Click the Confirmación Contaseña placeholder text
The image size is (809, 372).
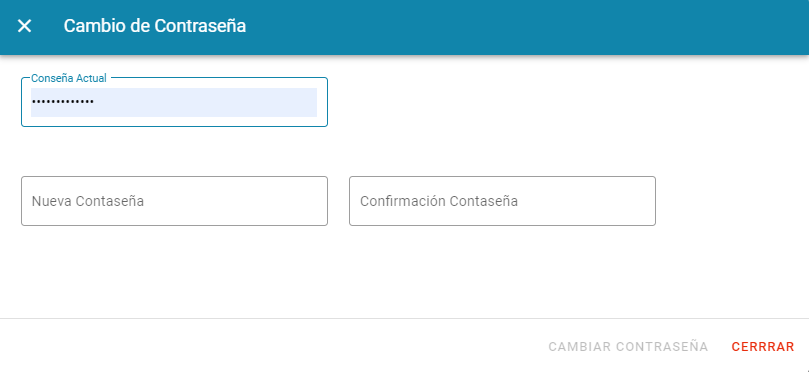coord(439,201)
